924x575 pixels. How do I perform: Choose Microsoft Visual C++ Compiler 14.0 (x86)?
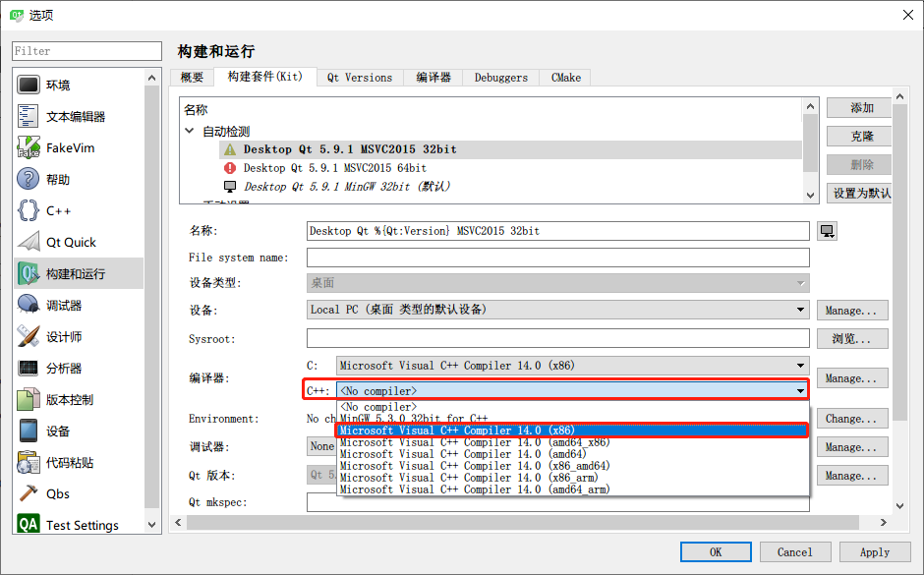coord(573,431)
